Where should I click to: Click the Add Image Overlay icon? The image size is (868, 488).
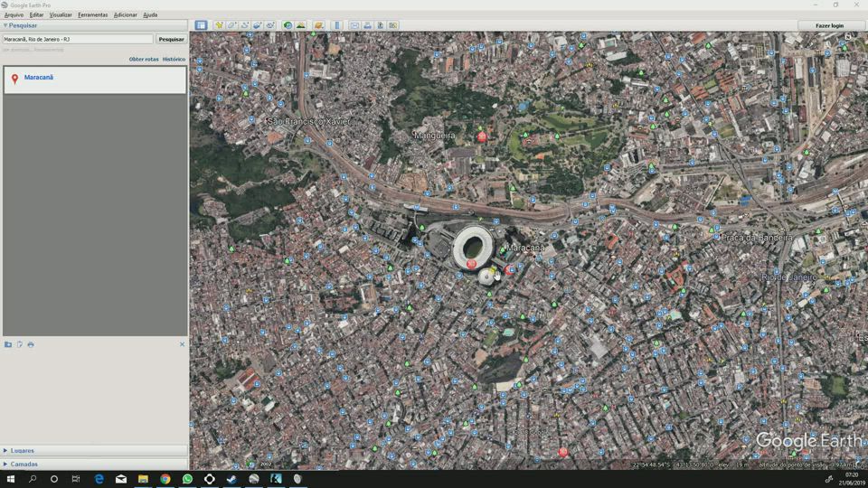click(x=257, y=25)
